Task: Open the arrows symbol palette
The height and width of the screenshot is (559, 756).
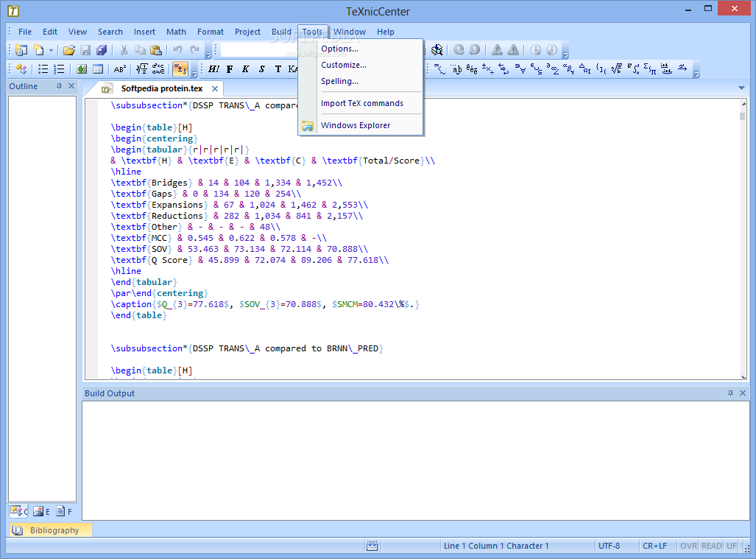Action: 504,69
